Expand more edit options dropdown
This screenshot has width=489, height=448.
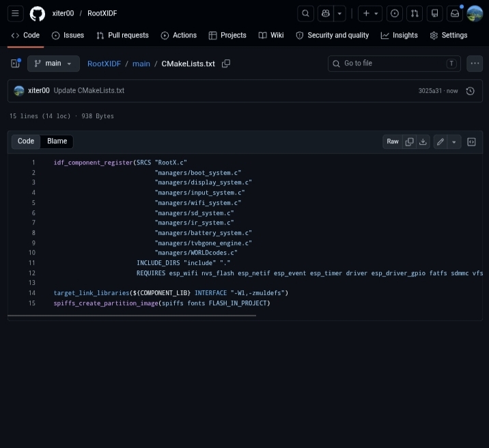(454, 141)
